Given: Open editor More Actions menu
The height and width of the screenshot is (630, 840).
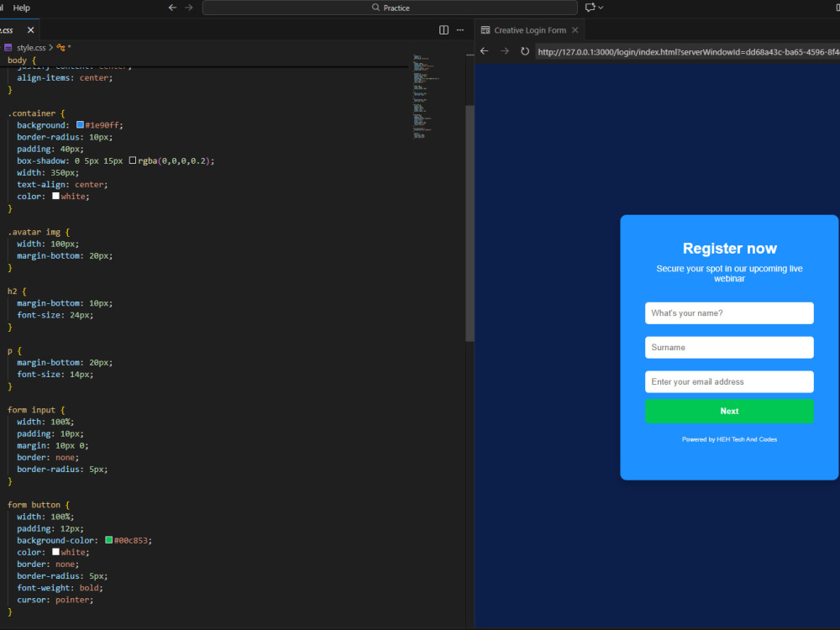Looking at the screenshot, I should [460, 30].
